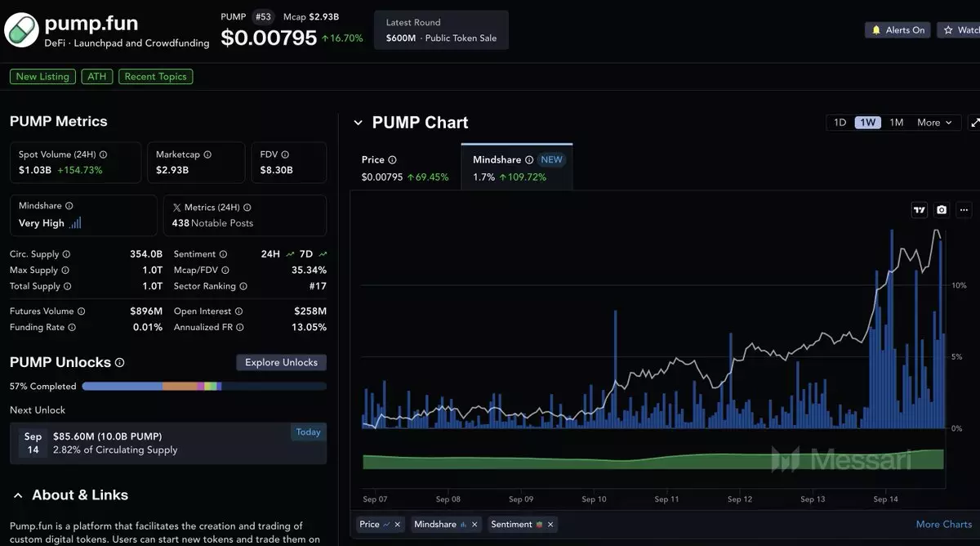Click the ATH tag

(x=97, y=77)
